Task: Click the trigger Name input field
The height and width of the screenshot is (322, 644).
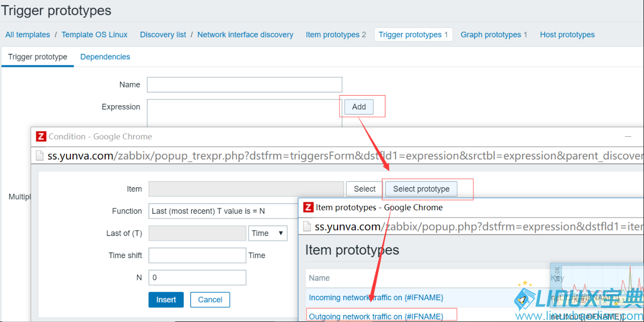Action: coord(244,85)
